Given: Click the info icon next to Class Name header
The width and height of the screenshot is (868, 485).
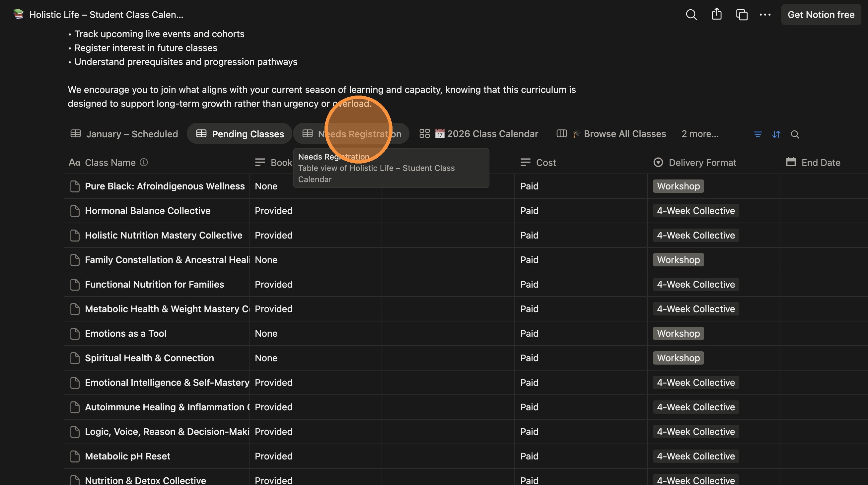Looking at the screenshot, I should click(x=144, y=162).
